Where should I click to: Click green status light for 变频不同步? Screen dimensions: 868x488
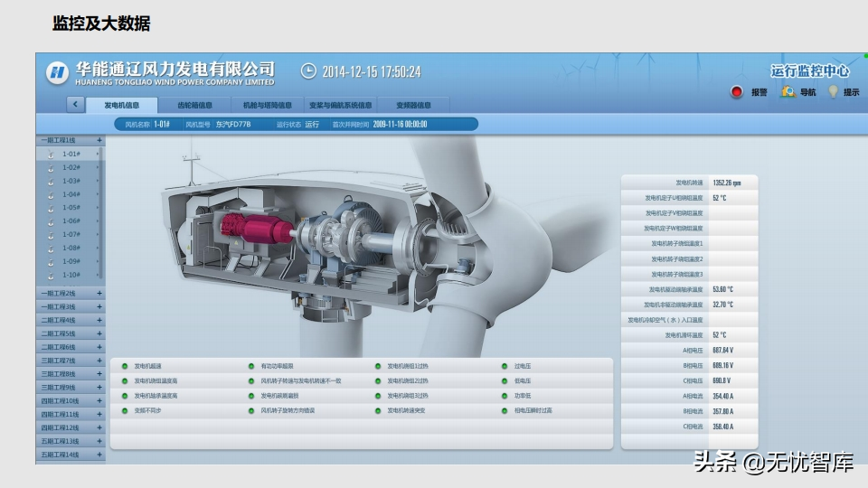point(125,411)
